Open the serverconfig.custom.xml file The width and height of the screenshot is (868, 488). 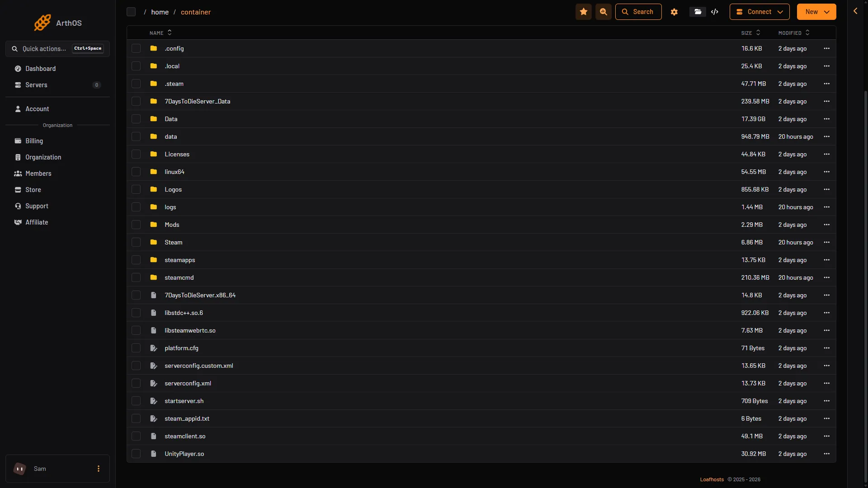(199, 366)
